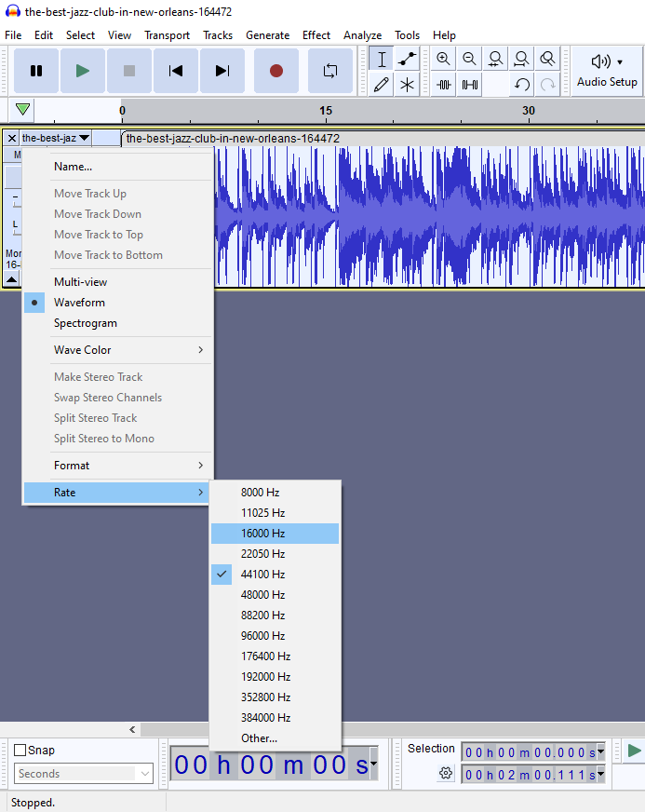645x812 pixels.
Task: Select the Draw pencil tool
Action: tap(381, 85)
